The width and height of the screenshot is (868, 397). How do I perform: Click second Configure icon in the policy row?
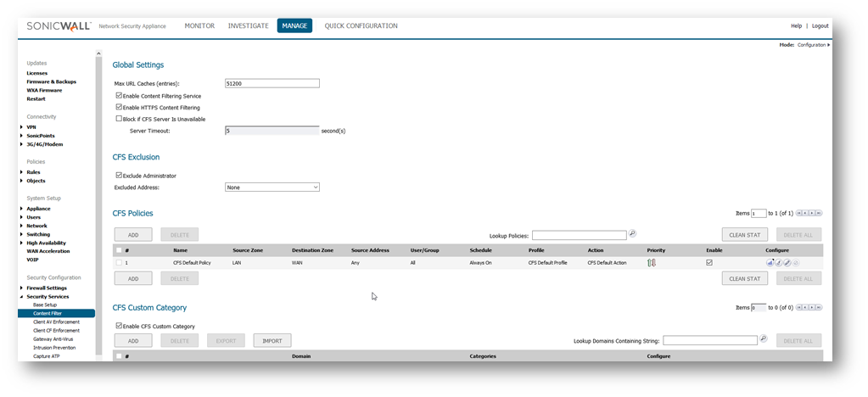[779, 263]
